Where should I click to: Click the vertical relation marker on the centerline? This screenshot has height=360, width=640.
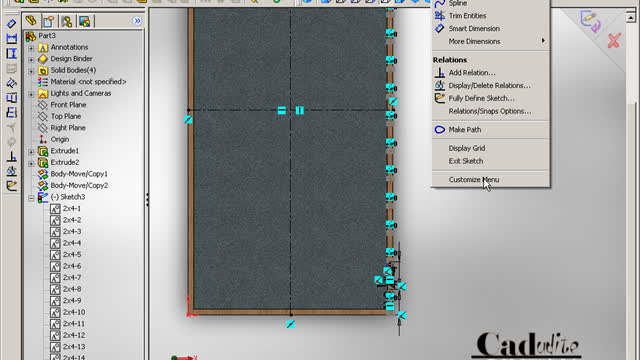[300, 110]
